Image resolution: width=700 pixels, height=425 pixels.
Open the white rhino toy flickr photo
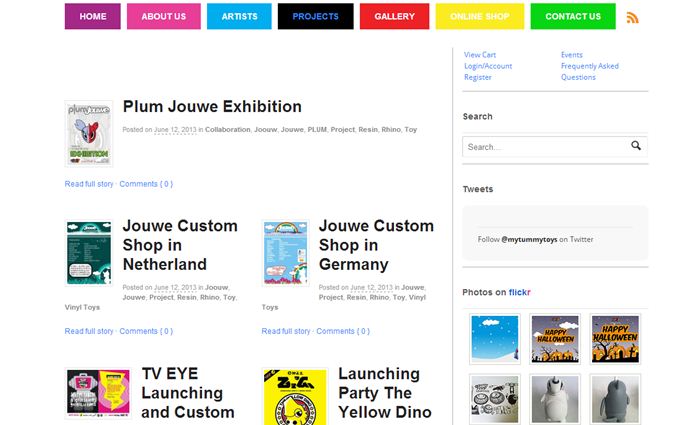click(x=555, y=399)
